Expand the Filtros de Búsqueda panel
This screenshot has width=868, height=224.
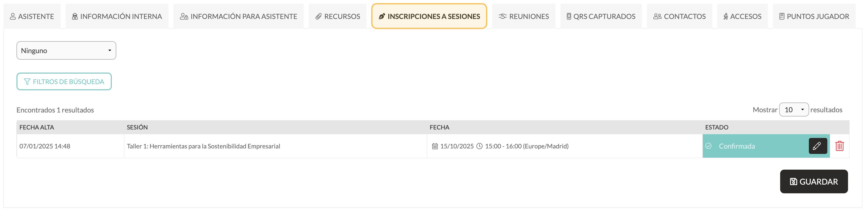[x=64, y=82]
